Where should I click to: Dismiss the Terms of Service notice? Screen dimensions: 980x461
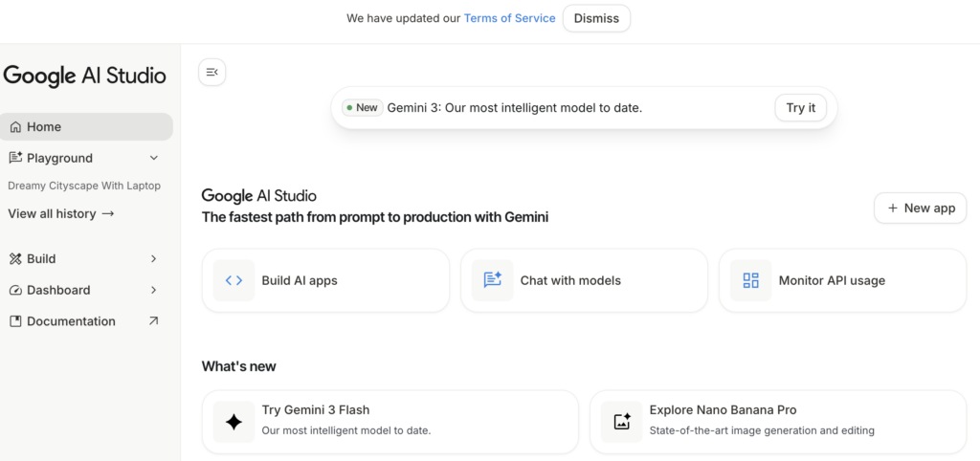[x=596, y=18]
